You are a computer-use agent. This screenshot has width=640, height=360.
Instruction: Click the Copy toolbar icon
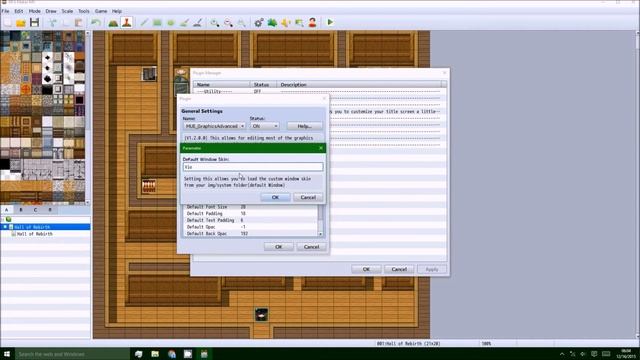click(65, 22)
